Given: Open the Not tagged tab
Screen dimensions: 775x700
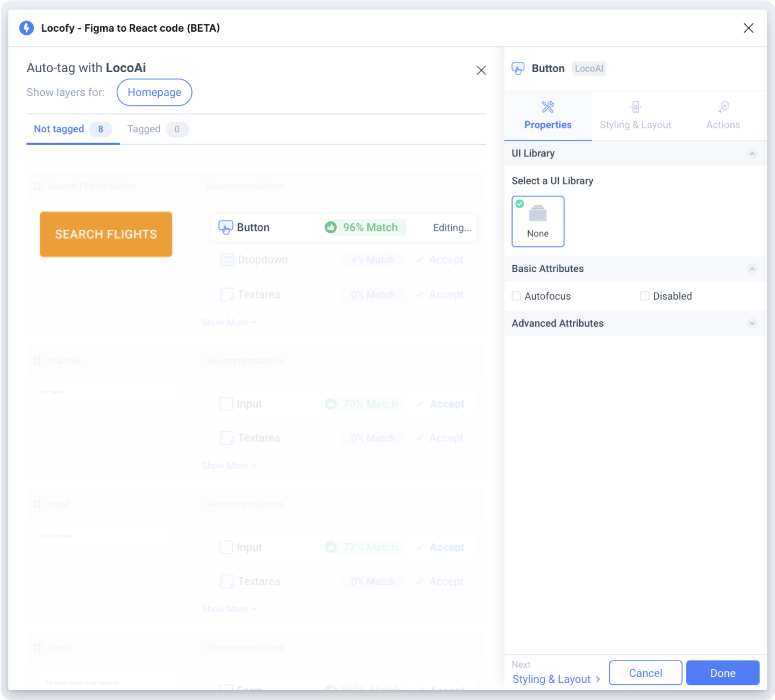Looking at the screenshot, I should click(x=59, y=129).
